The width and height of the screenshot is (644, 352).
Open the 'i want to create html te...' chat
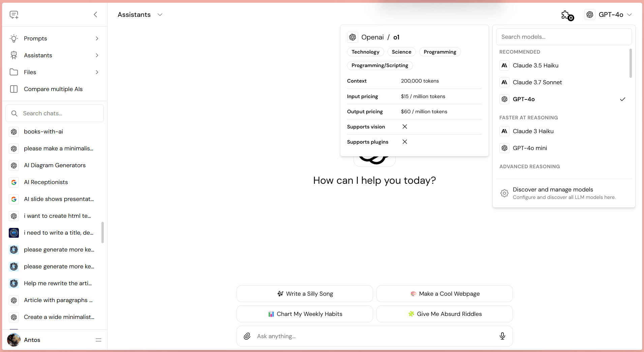tap(55, 216)
